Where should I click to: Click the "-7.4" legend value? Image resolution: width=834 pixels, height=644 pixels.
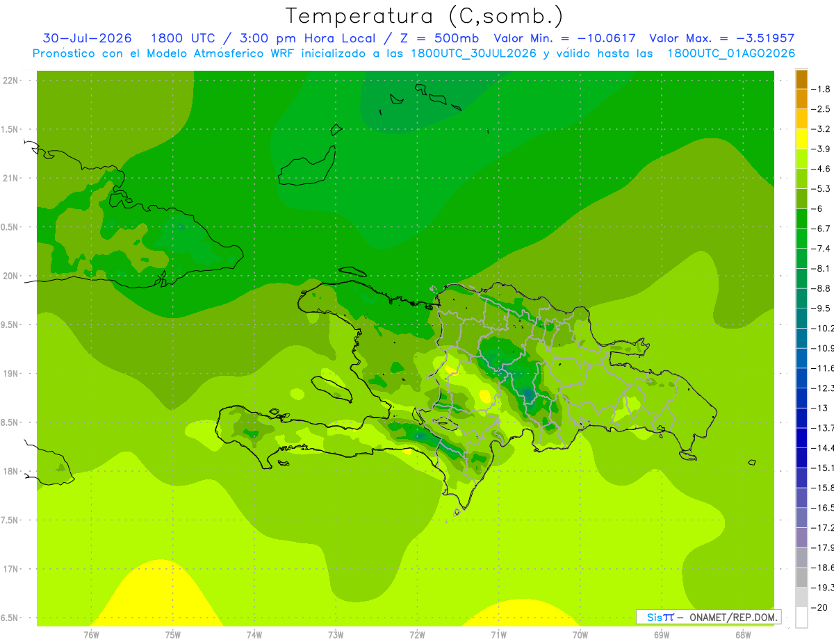tap(821, 249)
